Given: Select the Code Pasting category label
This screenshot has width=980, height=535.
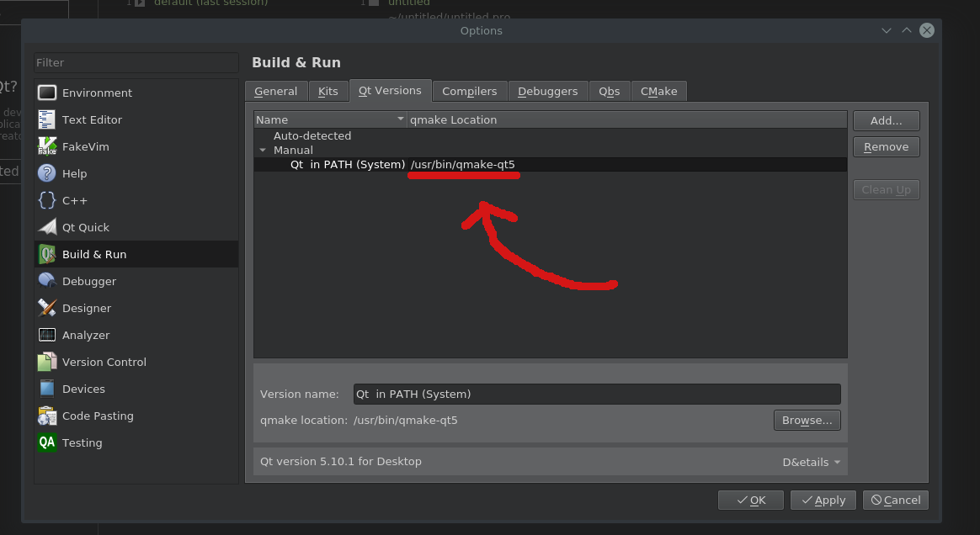Looking at the screenshot, I should click(99, 416).
